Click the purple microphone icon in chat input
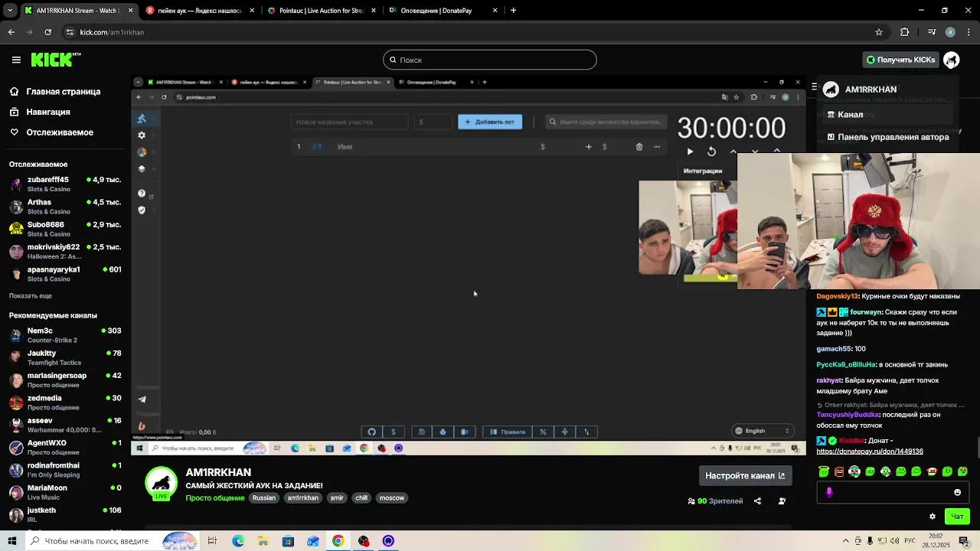The height and width of the screenshot is (551, 980). pyautogui.click(x=829, y=492)
